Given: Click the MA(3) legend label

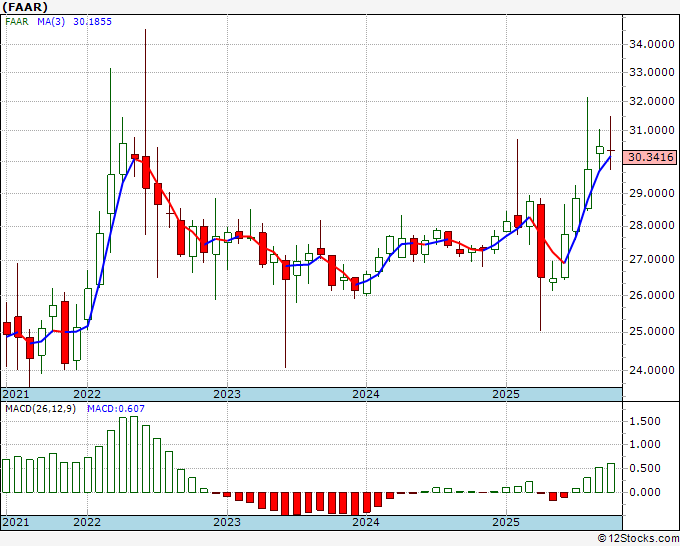Looking at the screenshot, I should 51,22.
